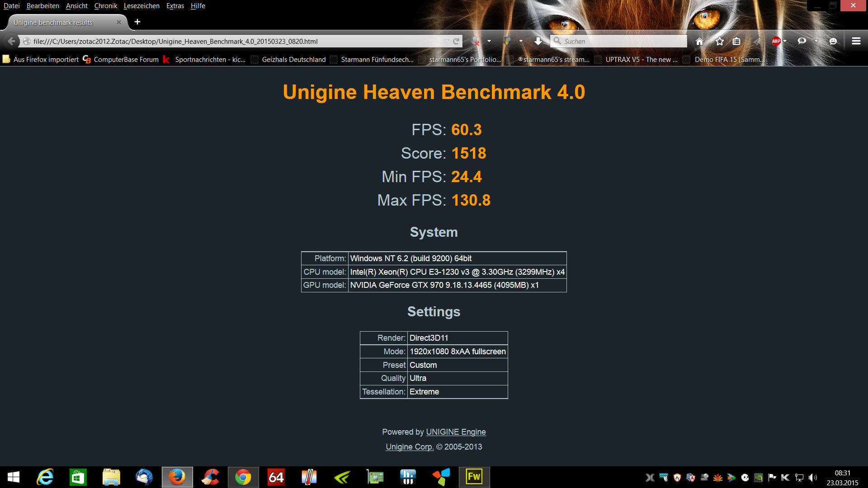Screen dimensions: 868x488
Task: Expand the URL history dropdown arrow
Action: tap(446, 41)
